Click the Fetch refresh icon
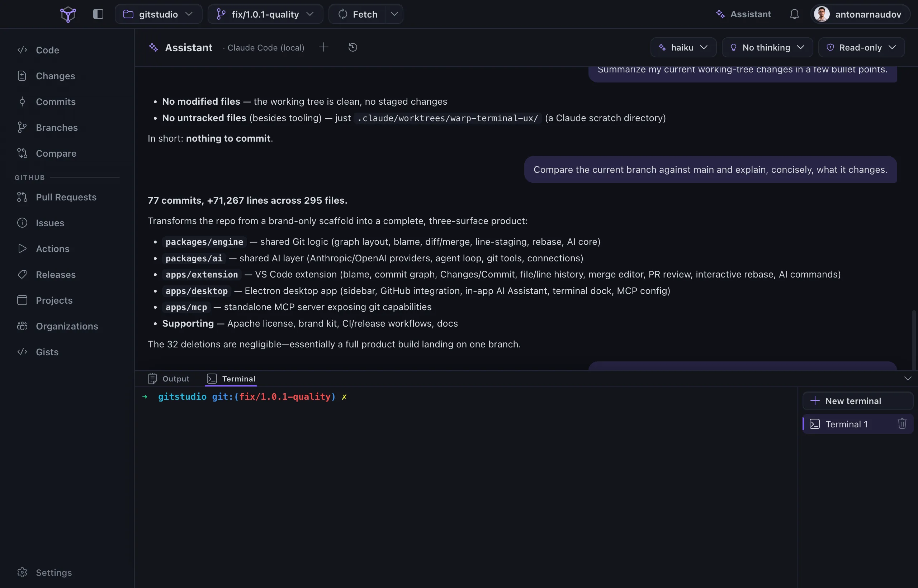This screenshot has width=918, height=588. [343, 14]
